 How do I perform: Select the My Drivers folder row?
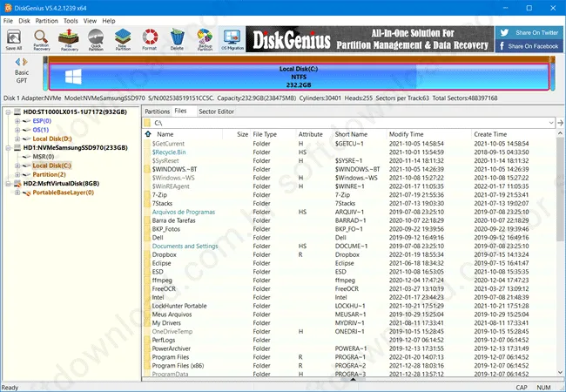pyautogui.click(x=349, y=323)
